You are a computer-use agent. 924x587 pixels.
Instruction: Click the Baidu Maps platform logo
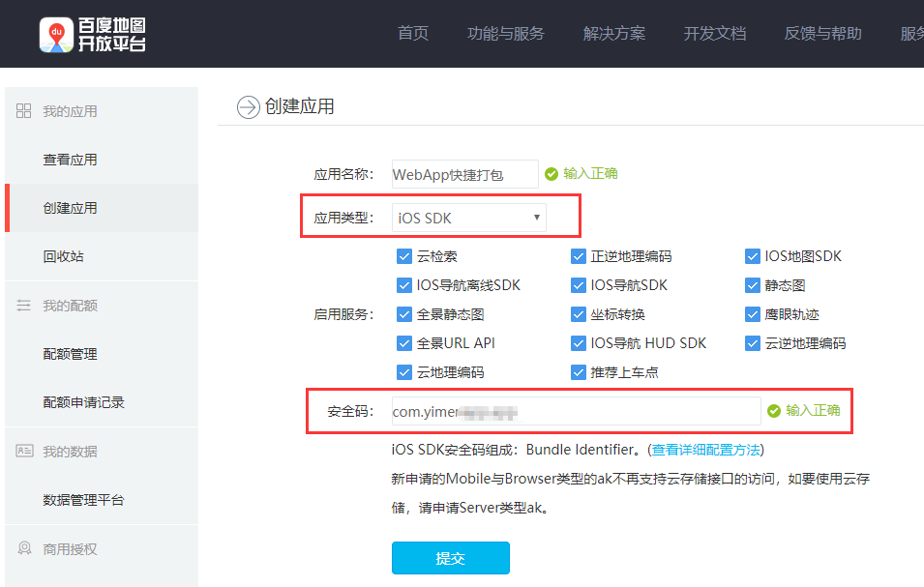coord(93,34)
